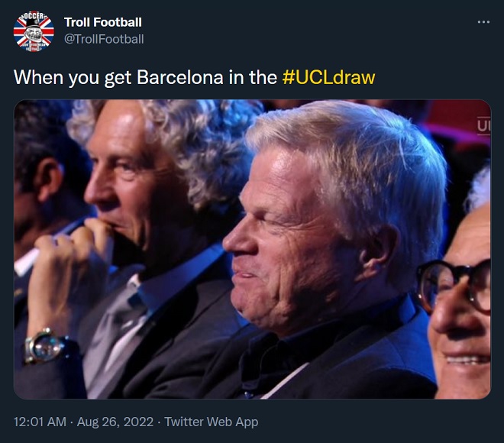Screen dimensions: 504x443
Task: Click the wristwatch in the photo
Action: [45, 346]
